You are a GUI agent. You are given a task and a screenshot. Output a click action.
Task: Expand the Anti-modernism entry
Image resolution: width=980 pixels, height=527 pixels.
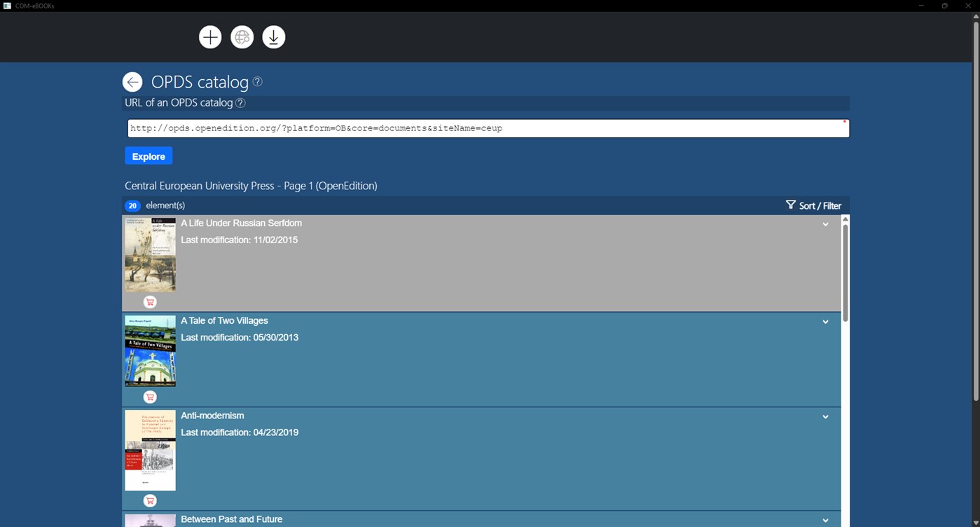(x=825, y=416)
